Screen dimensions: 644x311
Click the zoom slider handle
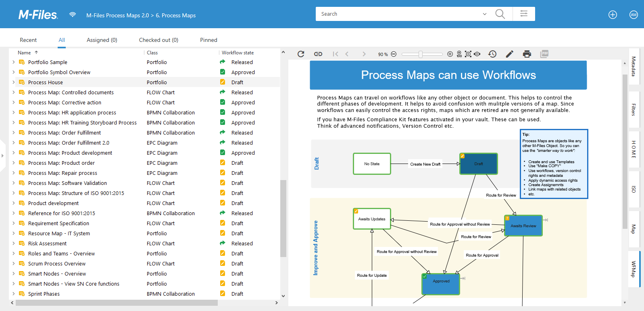(421, 54)
